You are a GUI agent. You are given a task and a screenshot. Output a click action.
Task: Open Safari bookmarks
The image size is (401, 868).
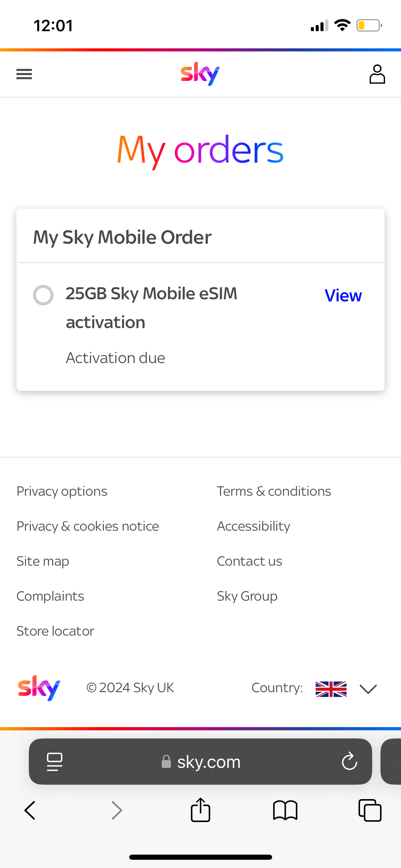[285, 810]
